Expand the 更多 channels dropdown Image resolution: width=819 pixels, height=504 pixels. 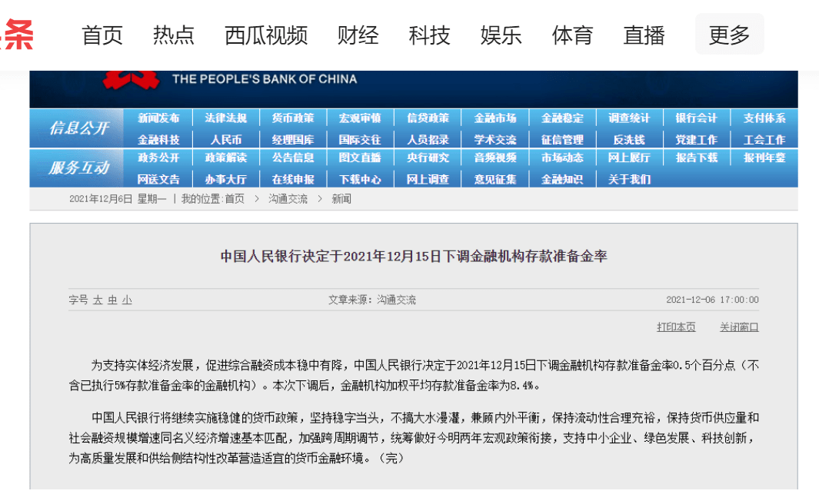tap(729, 35)
